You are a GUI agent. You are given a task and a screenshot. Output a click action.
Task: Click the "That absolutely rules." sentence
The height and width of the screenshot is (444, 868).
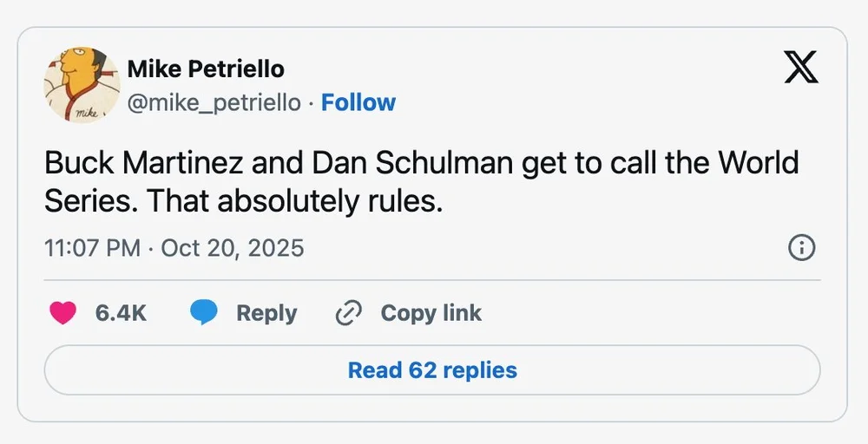[294, 201]
